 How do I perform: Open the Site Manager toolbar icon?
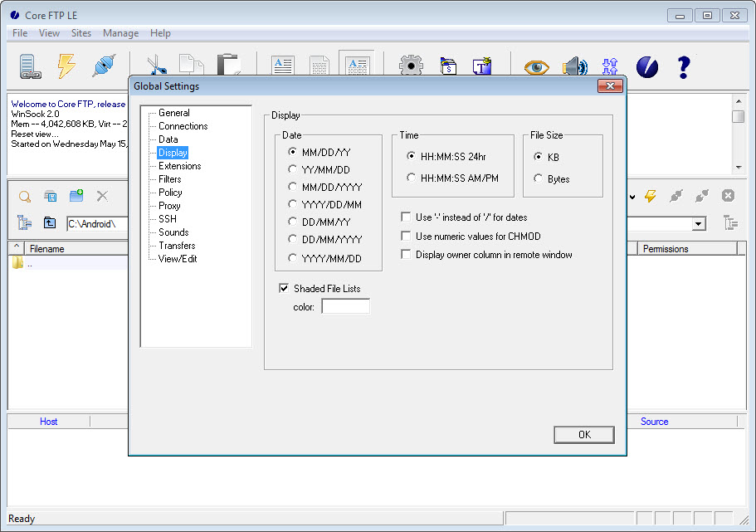(30, 66)
